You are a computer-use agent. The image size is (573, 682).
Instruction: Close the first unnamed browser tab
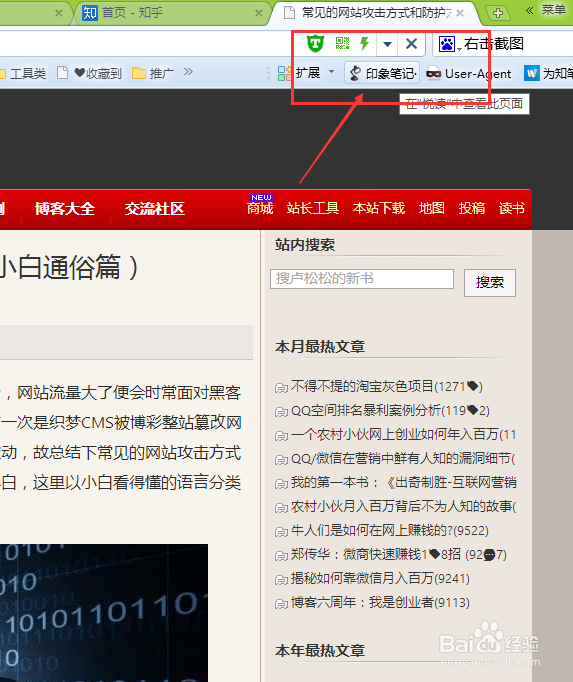(x=59, y=13)
